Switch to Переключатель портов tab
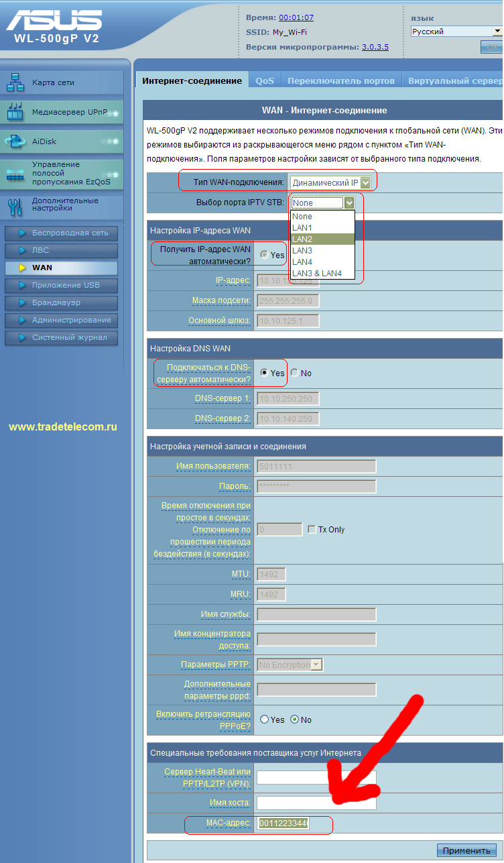The height and width of the screenshot is (863, 504). 341,80
